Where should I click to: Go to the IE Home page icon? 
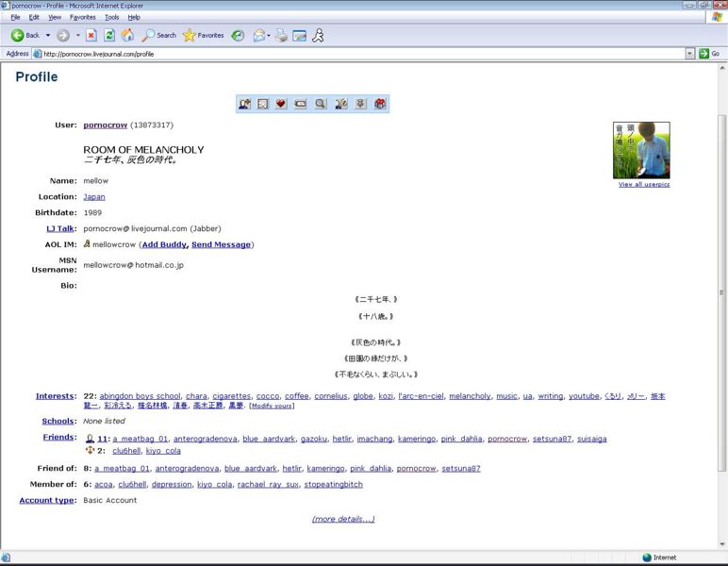[x=127, y=35]
